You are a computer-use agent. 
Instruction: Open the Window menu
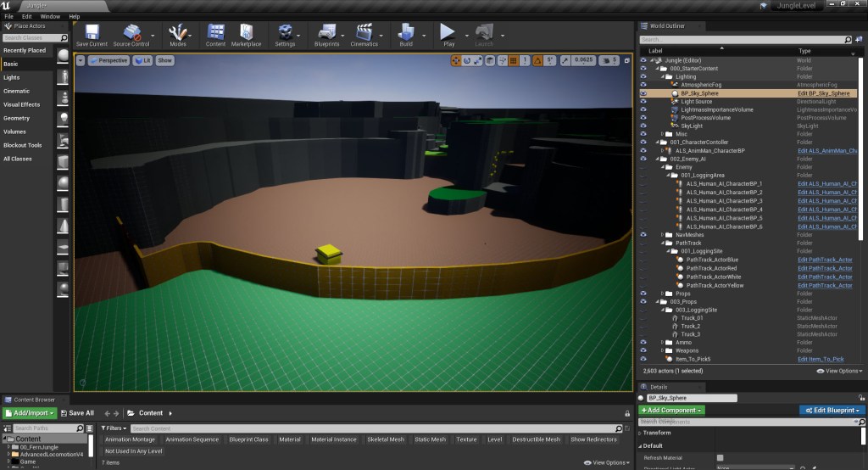[x=50, y=16]
